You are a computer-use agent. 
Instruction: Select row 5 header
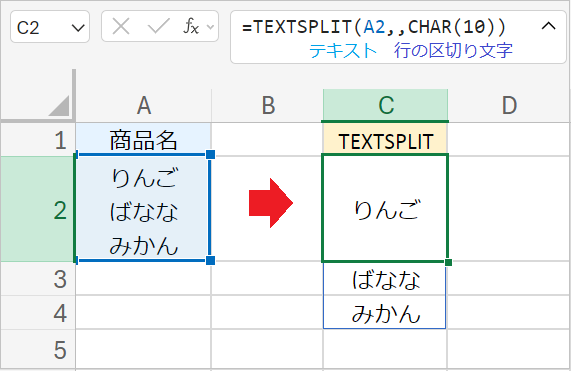tap(38, 349)
